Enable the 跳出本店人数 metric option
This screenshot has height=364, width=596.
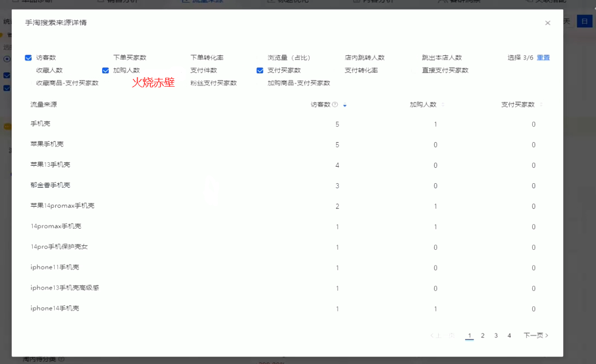coord(442,57)
